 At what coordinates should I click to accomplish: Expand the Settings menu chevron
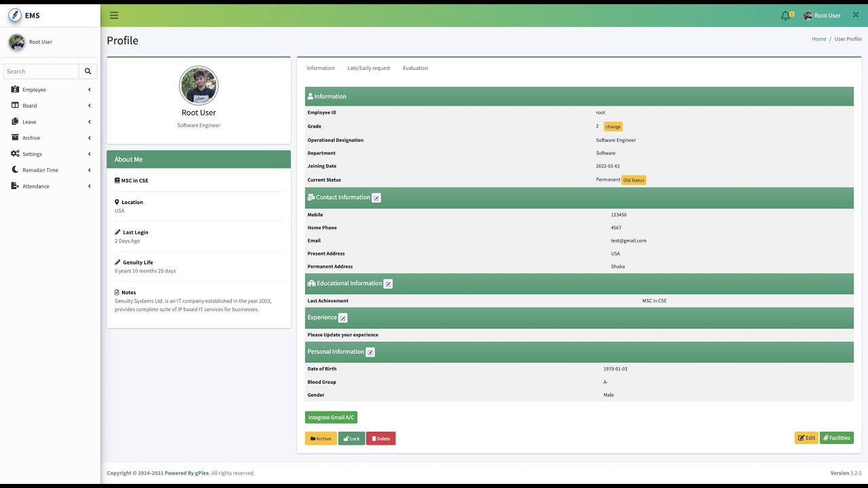pos(89,154)
